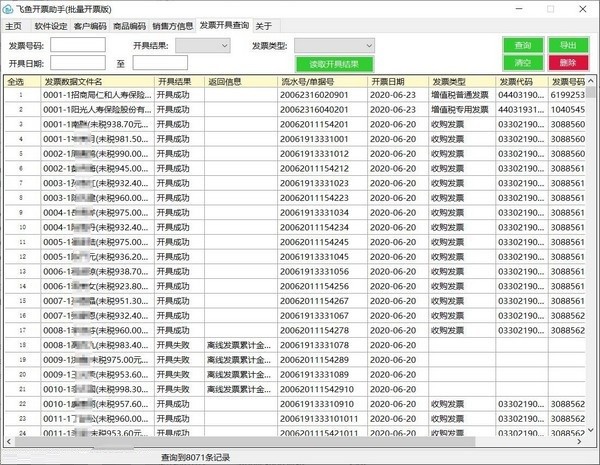The image size is (600, 465).
Task: Open the 客户编码 tab
Action: click(90, 26)
